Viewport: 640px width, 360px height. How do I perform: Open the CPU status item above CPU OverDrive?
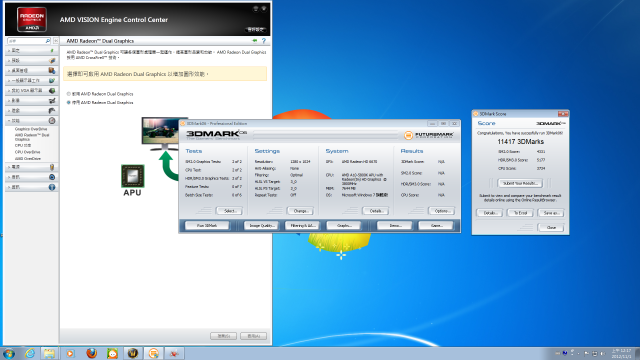pyautogui.click(x=23, y=145)
